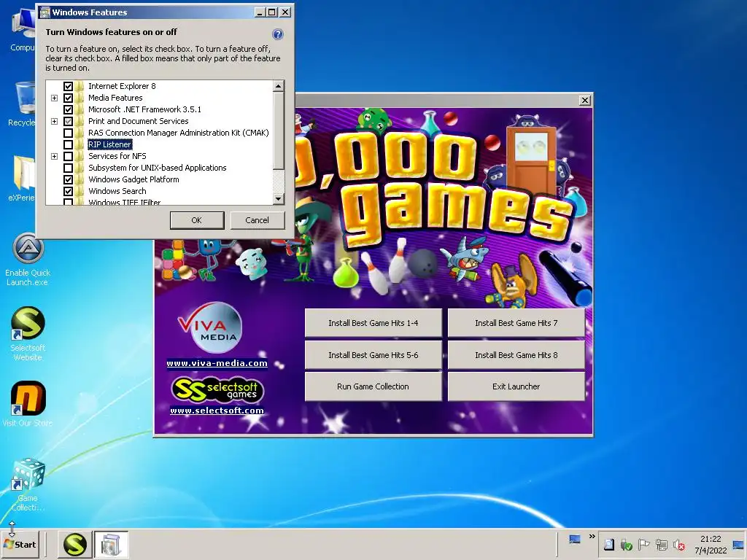The image size is (747, 560).
Task: Click Install Best Game Hits 5-6
Action: [373, 355]
